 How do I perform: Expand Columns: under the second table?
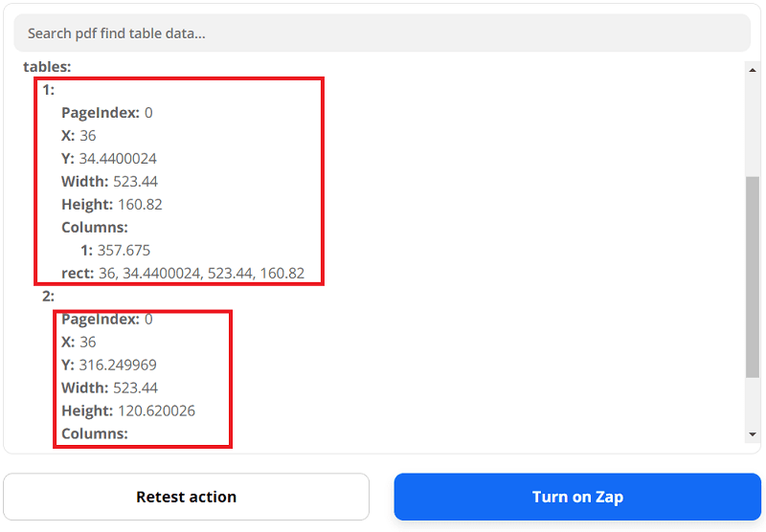click(x=94, y=434)
